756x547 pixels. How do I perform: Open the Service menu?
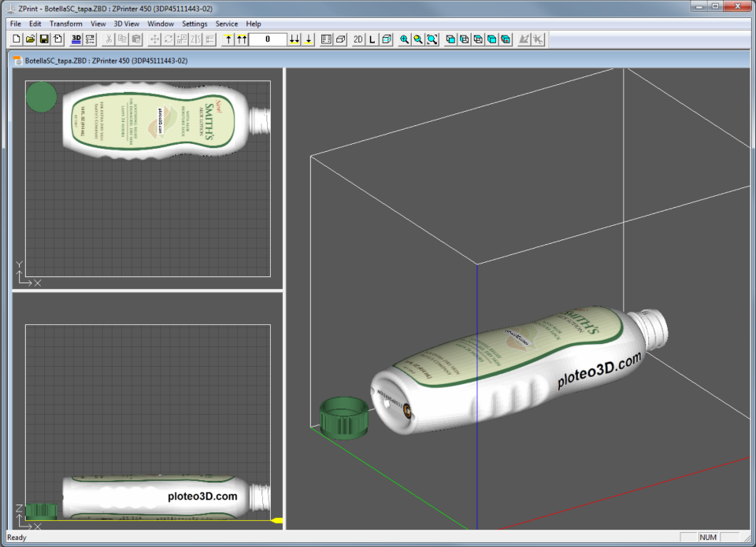227,24
